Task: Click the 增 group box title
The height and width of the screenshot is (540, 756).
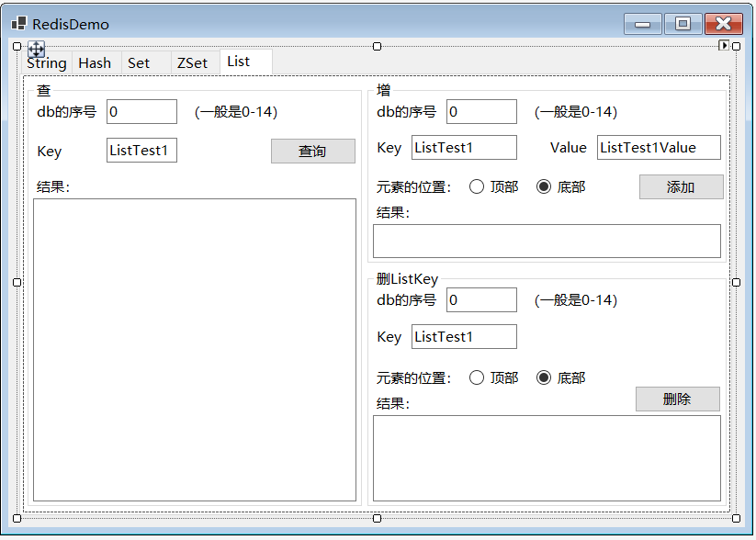Action: [384, 90]
